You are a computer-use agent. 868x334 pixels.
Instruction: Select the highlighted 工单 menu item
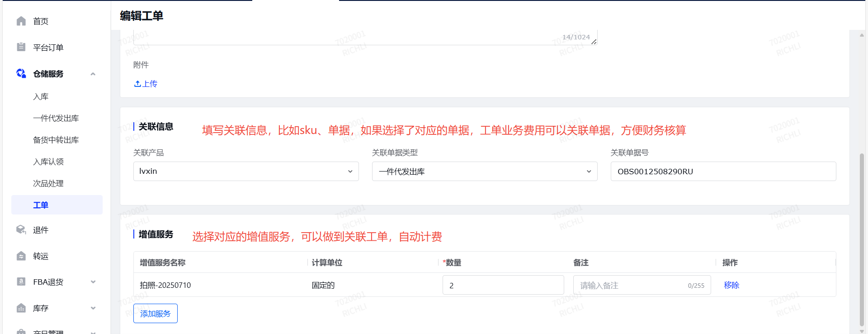point(57,205)
